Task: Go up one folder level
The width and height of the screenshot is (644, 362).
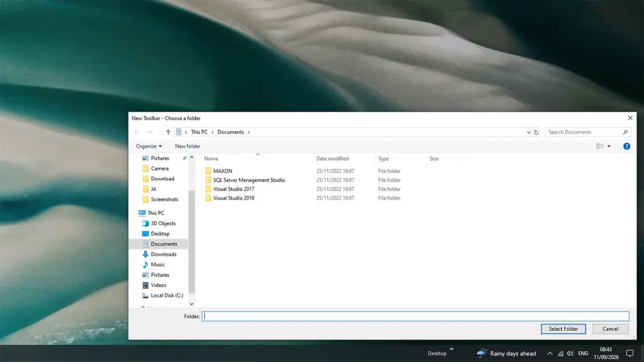Action: point(169,132)
